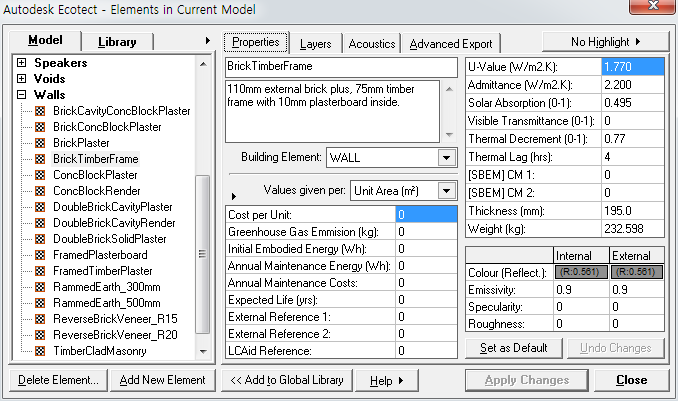Expand the Voids tree category

pyautogui.click(x=22, y=79)
